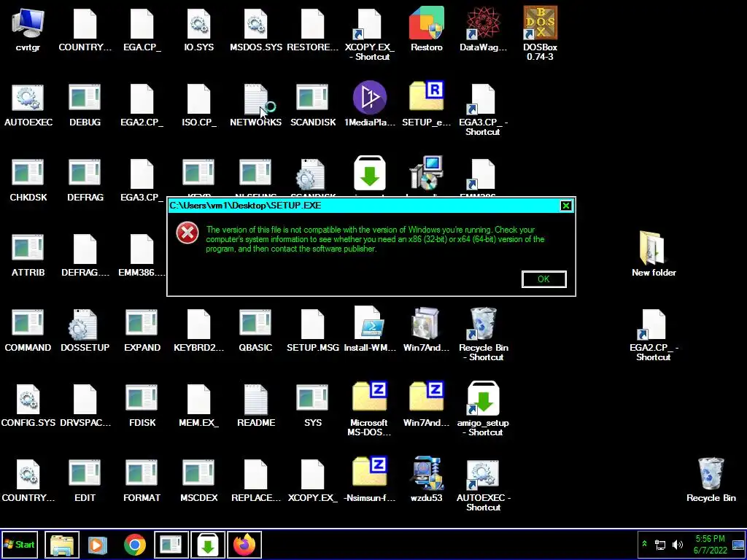
Task: Select the COMMAND program icon
Action: pos(28,330)
